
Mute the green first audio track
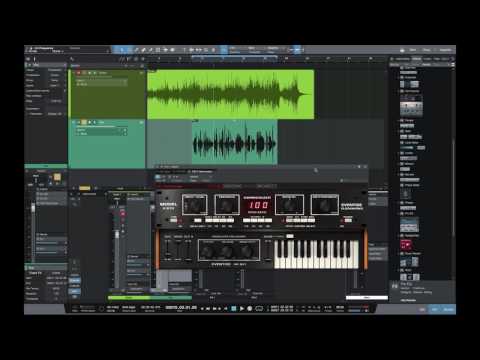click(79, 73)
